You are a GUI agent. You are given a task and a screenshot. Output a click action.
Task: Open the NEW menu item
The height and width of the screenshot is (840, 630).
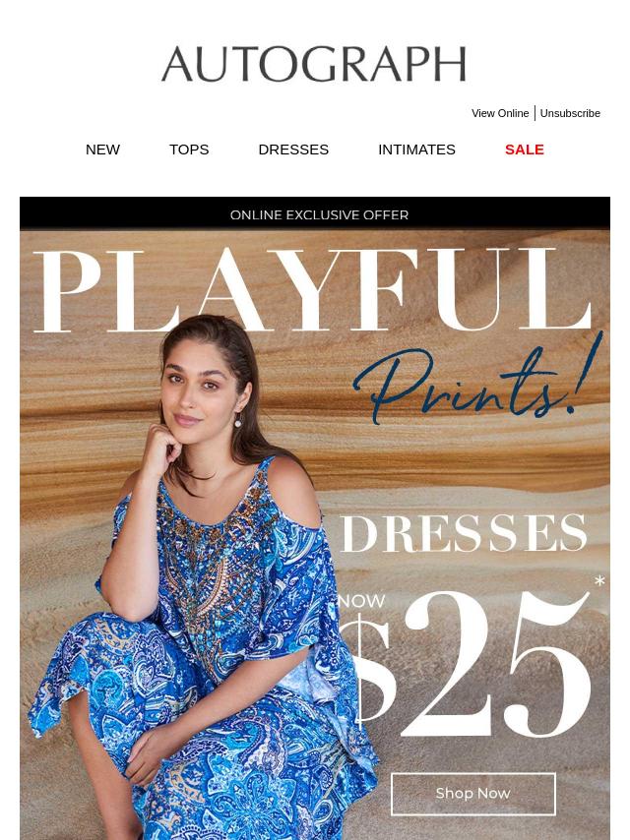click(x=102, y=150)
